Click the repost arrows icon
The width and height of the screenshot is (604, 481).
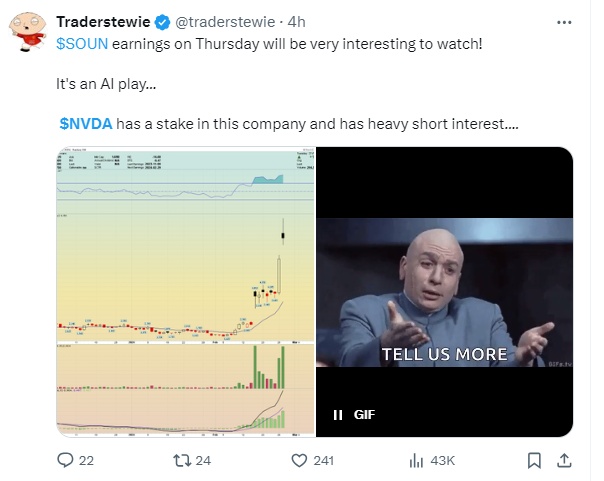[182, 460]
